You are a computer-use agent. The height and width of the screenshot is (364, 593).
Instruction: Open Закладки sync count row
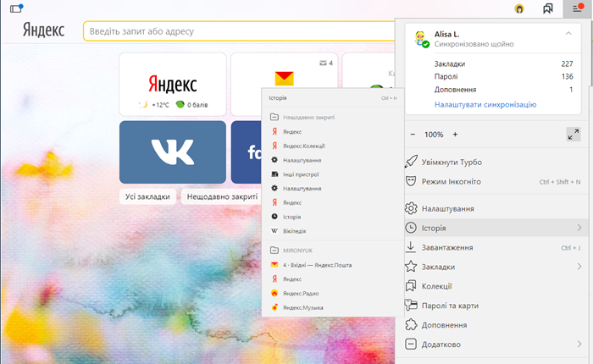[x=503, y=63]
